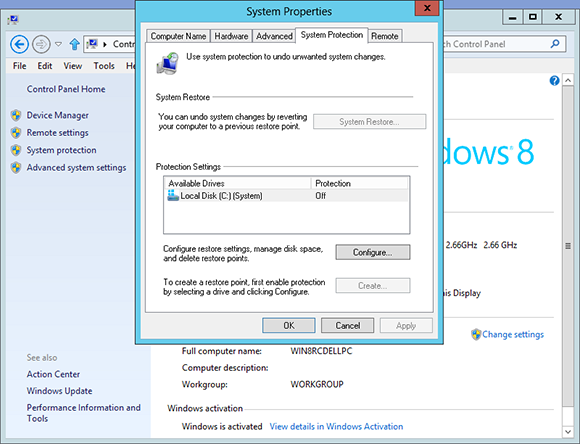Click the Search Control Panel field
The height and width of the screenshot is (444, 580).
click(x=496, y=44)
